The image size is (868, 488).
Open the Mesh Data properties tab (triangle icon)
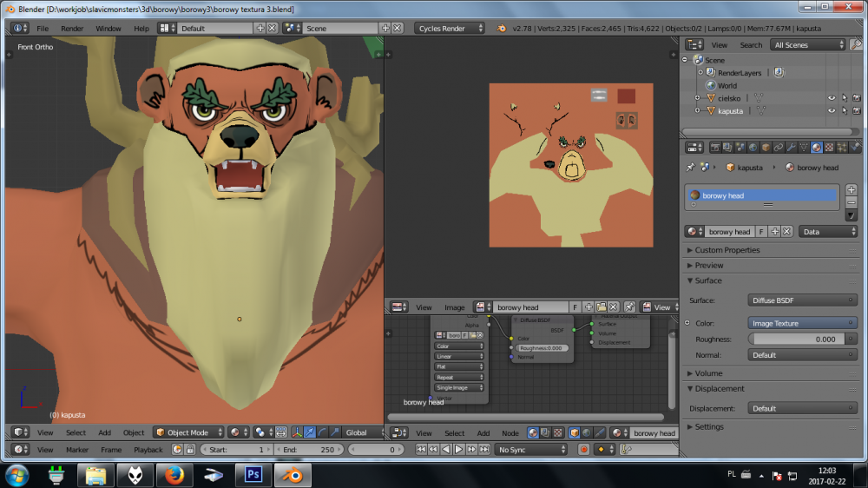[804, 148]
